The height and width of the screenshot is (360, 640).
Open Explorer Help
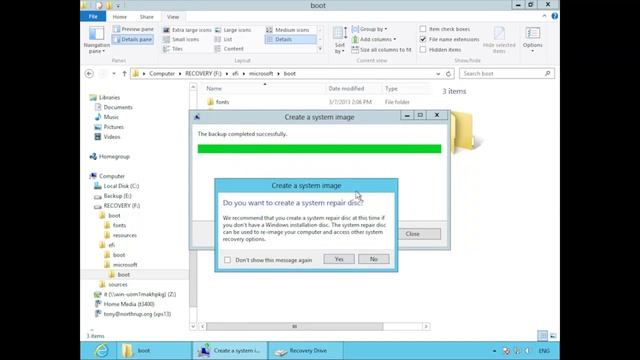tap(554, 16)
